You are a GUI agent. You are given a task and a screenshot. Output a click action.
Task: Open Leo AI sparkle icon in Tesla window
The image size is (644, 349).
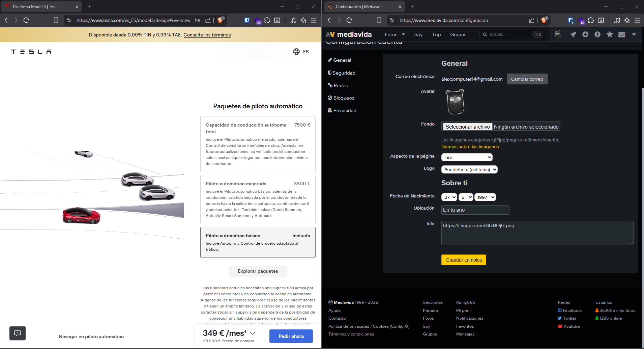303,20
